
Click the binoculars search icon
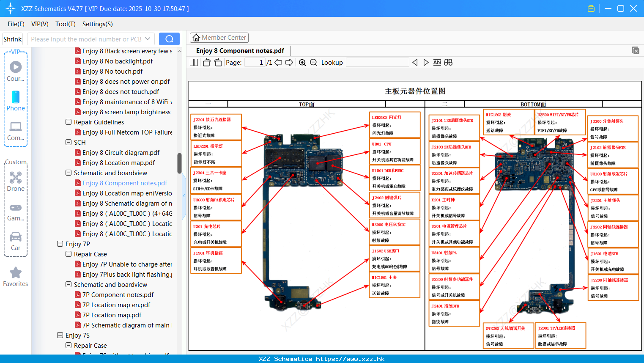tap(448, 62)
